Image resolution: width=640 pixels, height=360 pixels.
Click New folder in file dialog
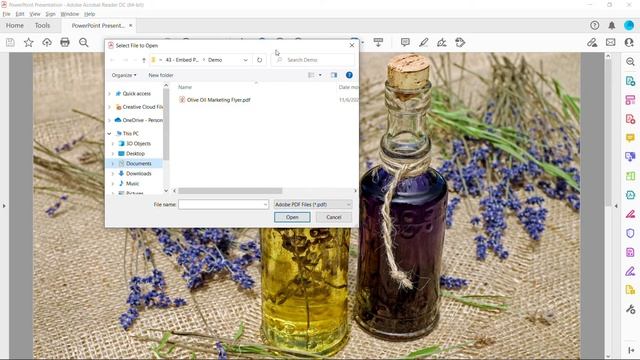pos(161,75)
